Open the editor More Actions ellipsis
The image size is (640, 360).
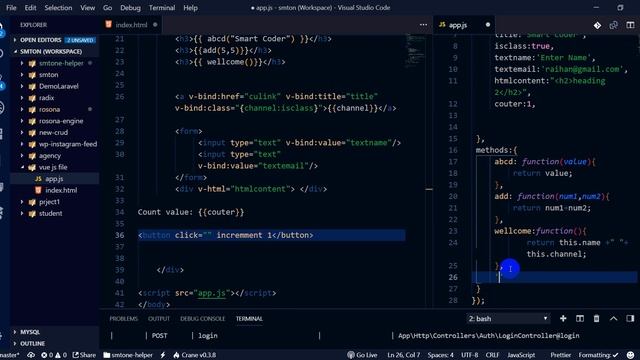[423, 25]
